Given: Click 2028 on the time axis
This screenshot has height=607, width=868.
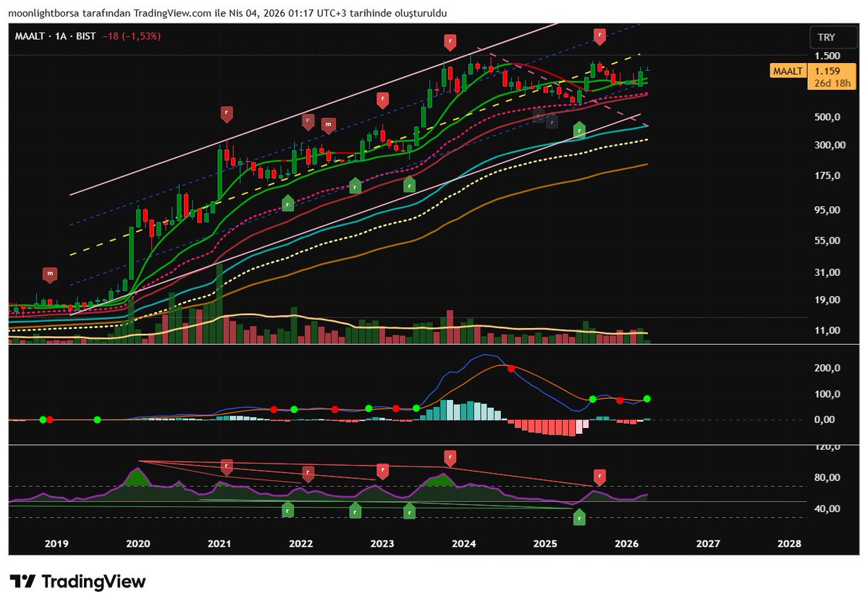Looking at the screenshot, I should point(789,544).
